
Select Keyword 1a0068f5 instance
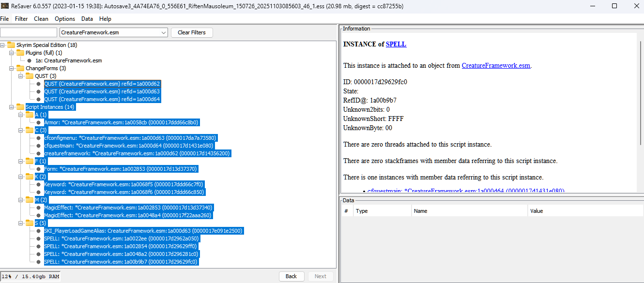pos(124,184)
